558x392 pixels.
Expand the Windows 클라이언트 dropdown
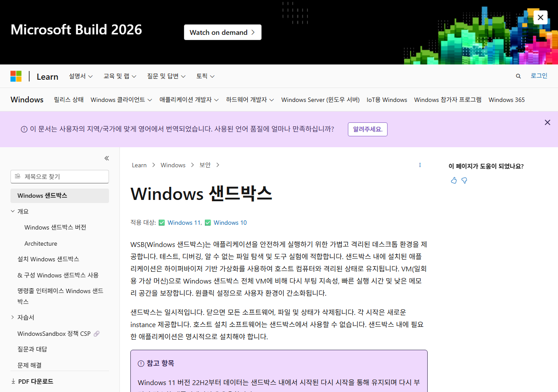coord(121,100)
